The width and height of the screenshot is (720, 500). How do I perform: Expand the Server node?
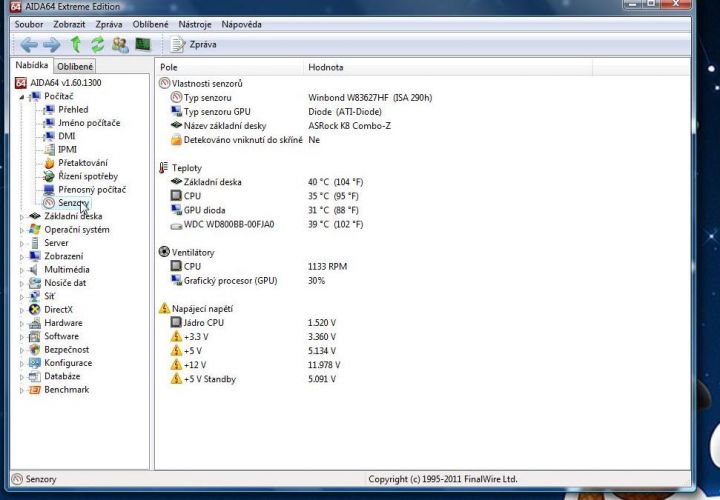coord(22,243)
